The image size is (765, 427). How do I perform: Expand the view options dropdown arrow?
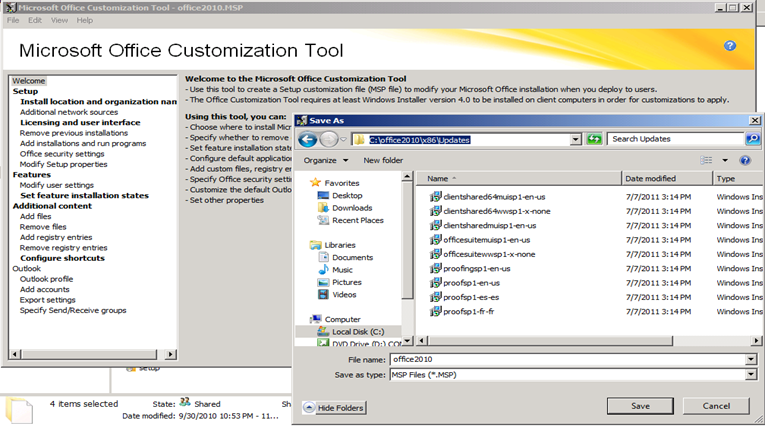pos(725,161)
